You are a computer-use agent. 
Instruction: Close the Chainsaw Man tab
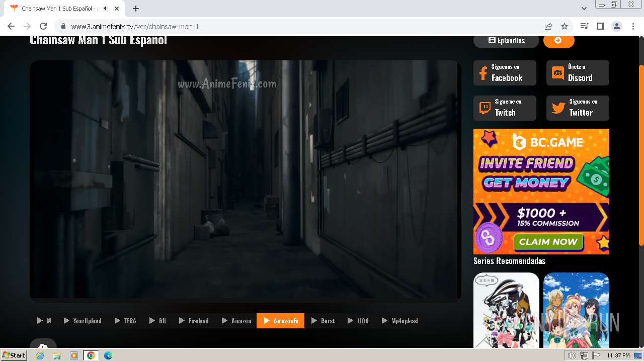point(117,9)
